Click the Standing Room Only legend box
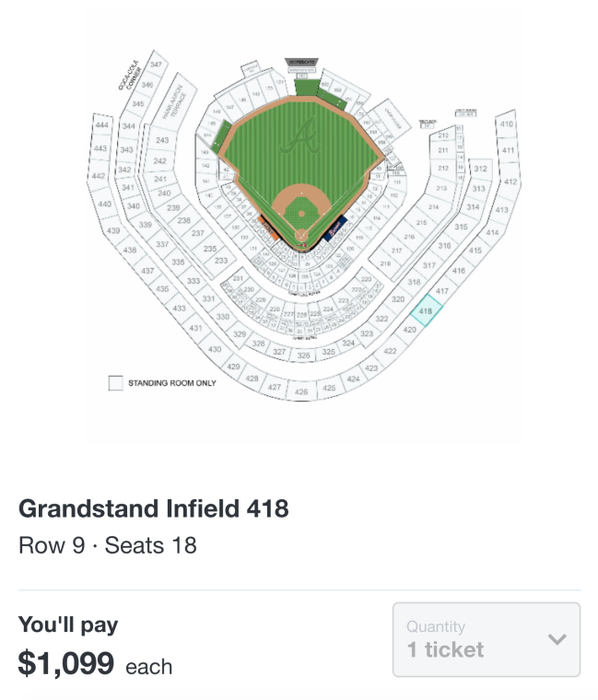This screenshot has height=700, width=598. tap(115, 383)
